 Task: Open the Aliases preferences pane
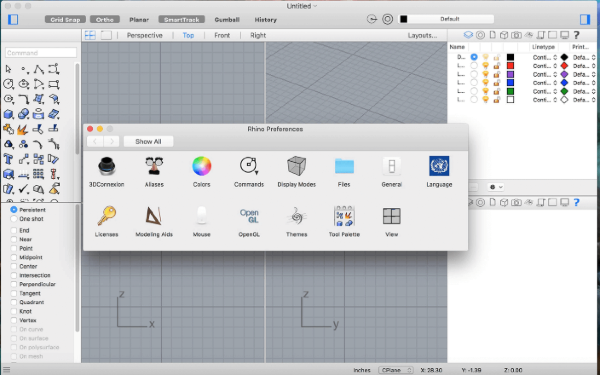[x=154, y=172]
